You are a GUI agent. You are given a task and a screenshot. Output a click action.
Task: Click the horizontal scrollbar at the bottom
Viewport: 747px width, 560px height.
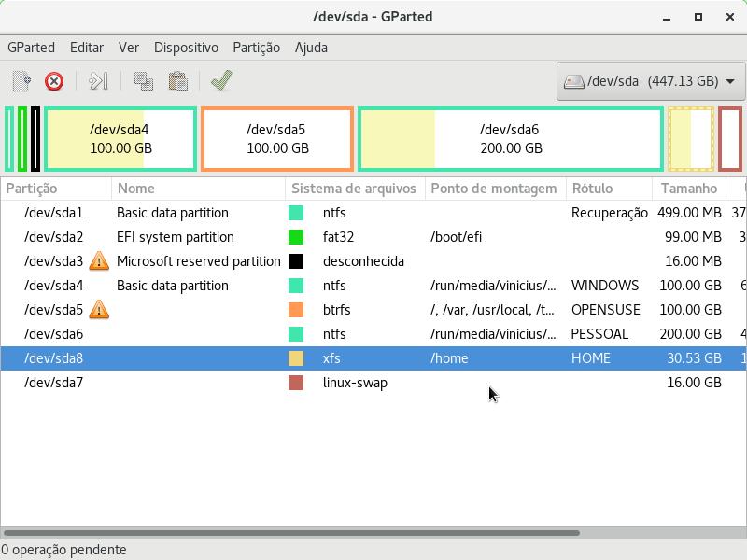(x=291, y=533)
